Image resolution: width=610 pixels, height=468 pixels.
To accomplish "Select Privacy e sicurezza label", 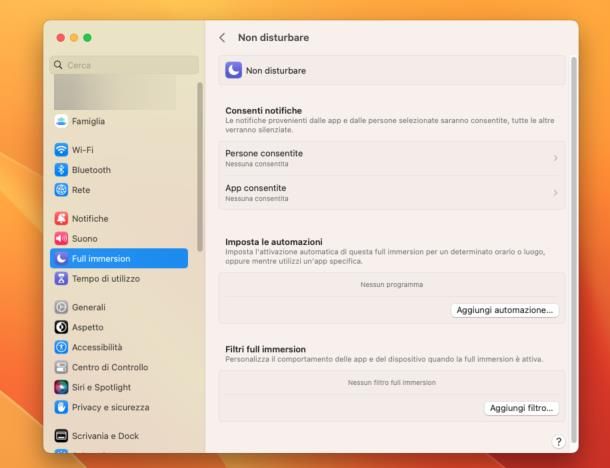I will point(110,407).
